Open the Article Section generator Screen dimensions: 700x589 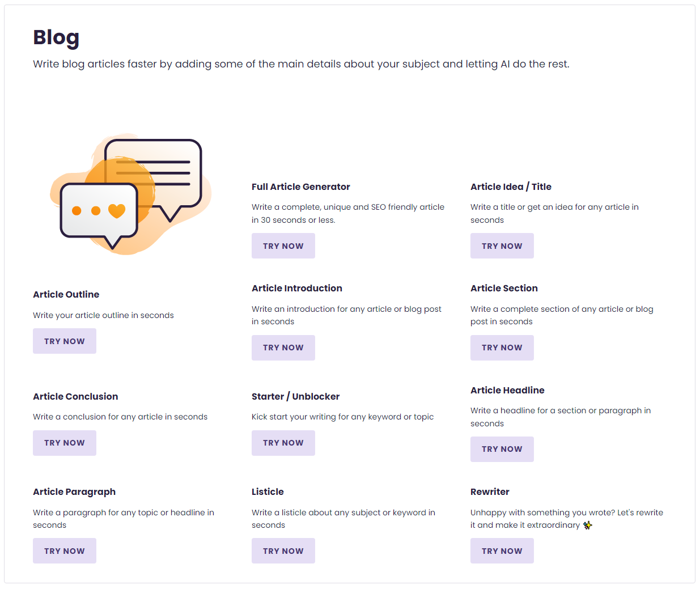pyautogui.click(x=502, y=348)
